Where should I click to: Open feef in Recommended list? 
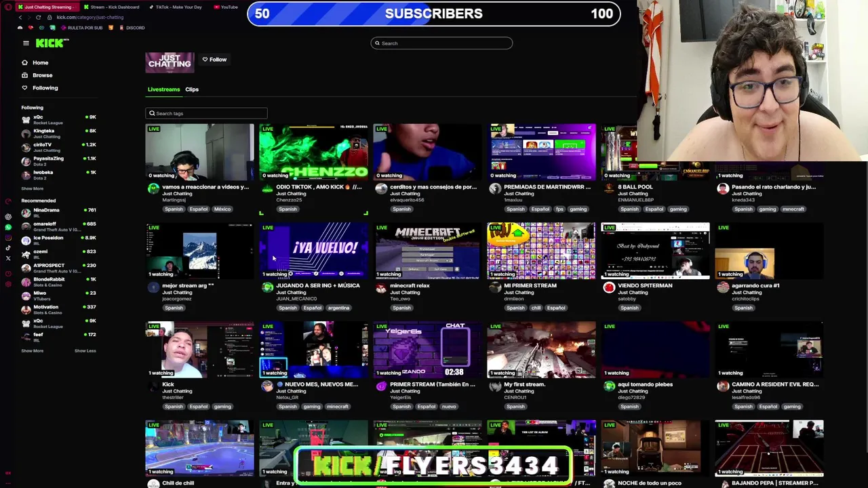[x=58, y=336]
